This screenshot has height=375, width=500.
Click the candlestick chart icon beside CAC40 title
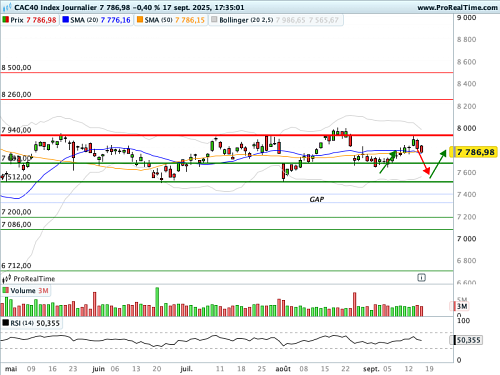pyautogui.click(x=6, y=7)
